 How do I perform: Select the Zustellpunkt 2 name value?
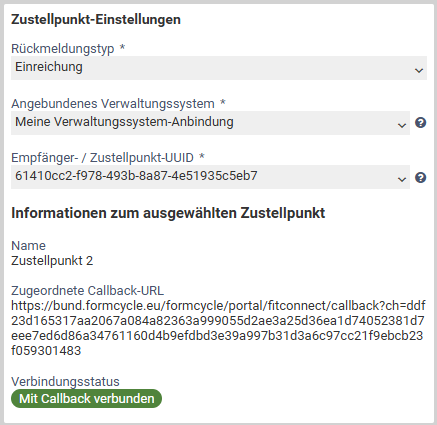(52, 261)
